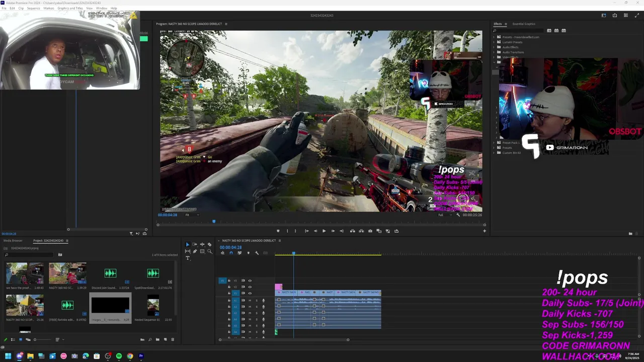The height and width of the screenshot is (362, 644).
Task: Expand the Lumetri Presets folder
Action: click(x=494, y=42)
